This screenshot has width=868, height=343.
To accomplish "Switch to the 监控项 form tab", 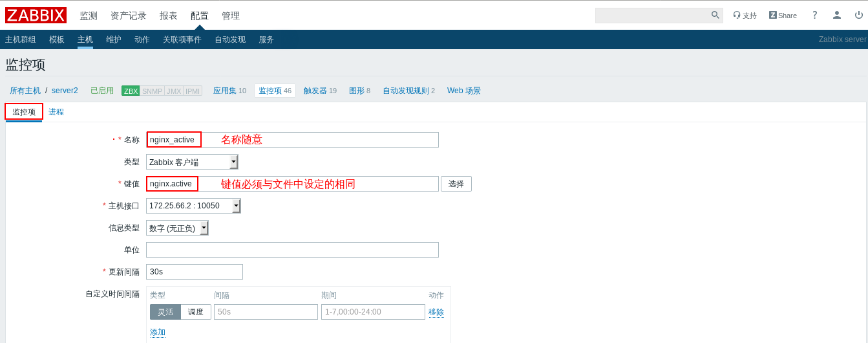I will click(x=24, y=112).
